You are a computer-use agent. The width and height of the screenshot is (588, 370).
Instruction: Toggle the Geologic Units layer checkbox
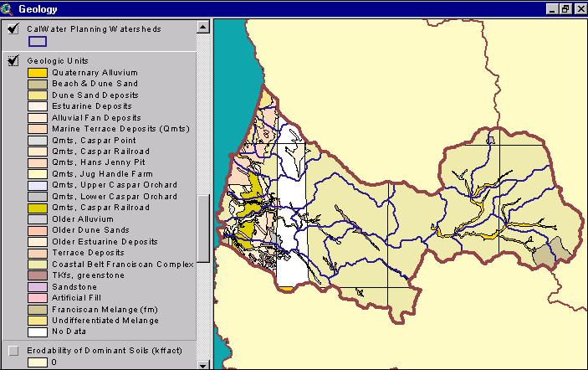(x=13, y=60)
